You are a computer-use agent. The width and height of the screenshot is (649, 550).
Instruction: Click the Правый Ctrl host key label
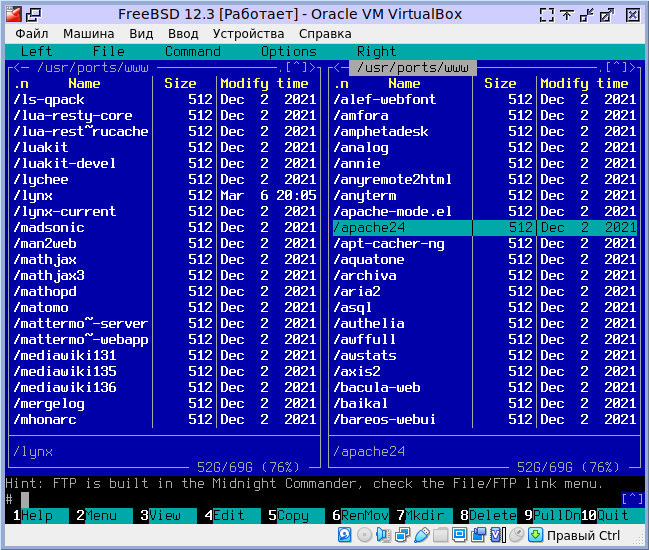[583, 536]
